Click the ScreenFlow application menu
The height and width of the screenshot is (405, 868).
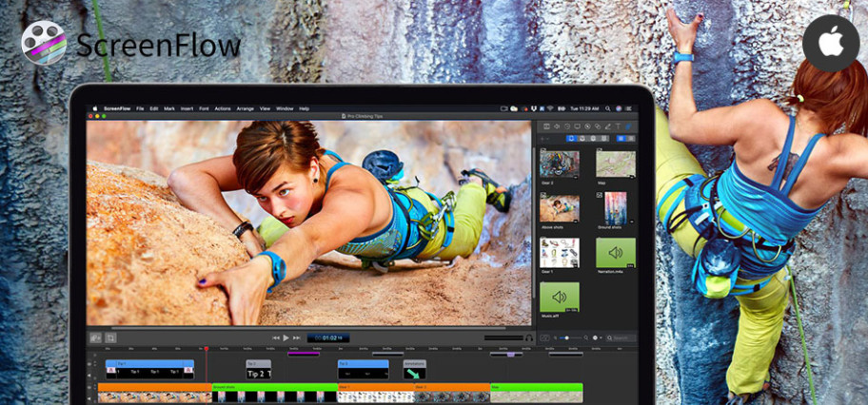click(117, 108)
